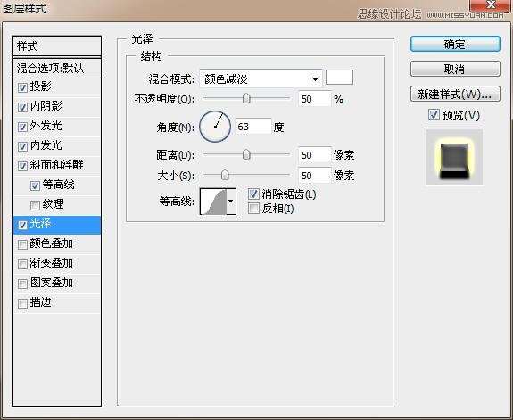Open the 投影 settings page
This screenshot has height=420, width=513.
pyautogui.click(x=40, y=86)
